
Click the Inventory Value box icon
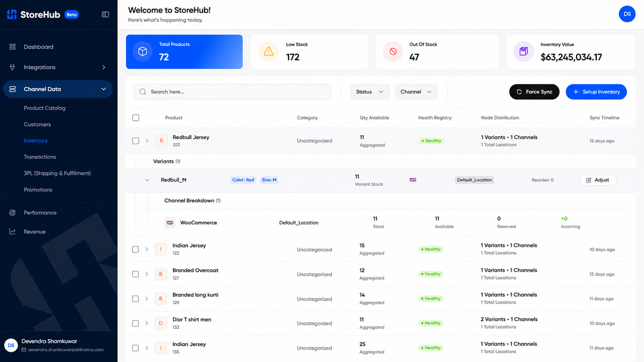[x=523, y=51]
